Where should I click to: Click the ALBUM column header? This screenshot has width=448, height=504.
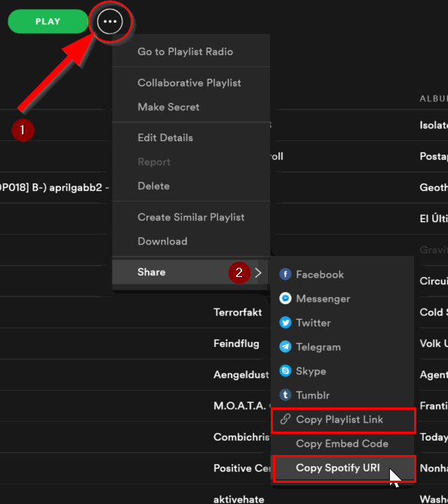pos(434,98)
